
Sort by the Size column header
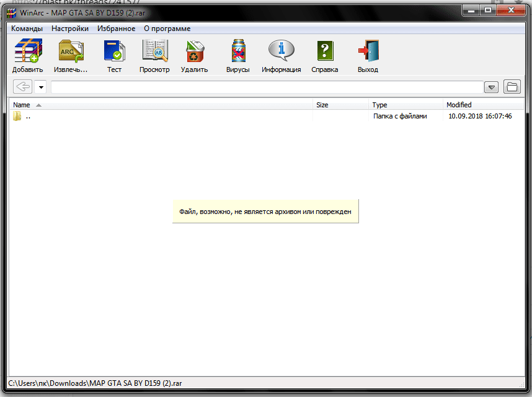point(340,105)
